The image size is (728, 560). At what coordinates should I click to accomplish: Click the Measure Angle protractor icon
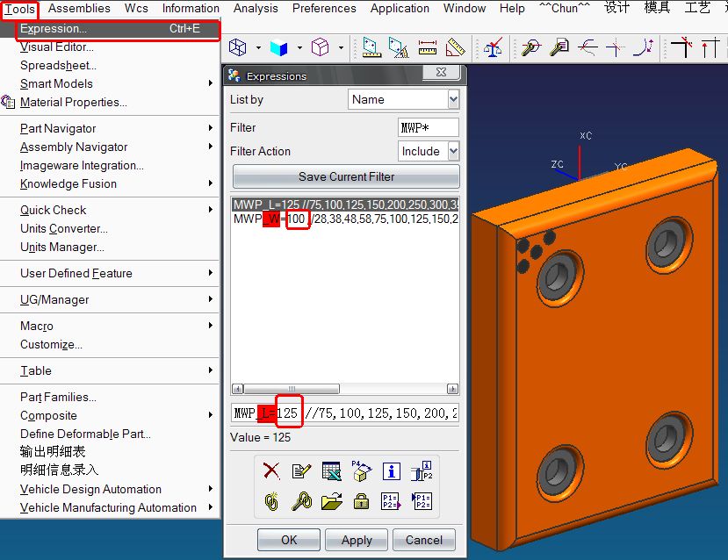tap(399, 47)
